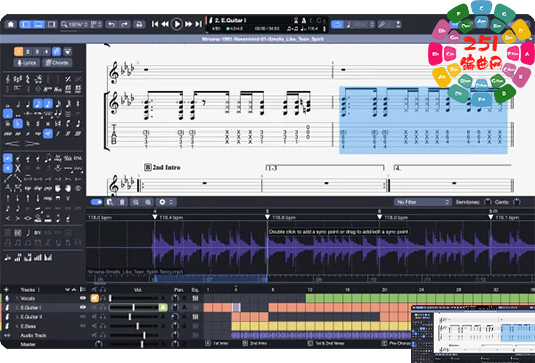Open audio track settings gear dropdown
Viewport: 535px width, 363px height.
click(x=166, y=202)
